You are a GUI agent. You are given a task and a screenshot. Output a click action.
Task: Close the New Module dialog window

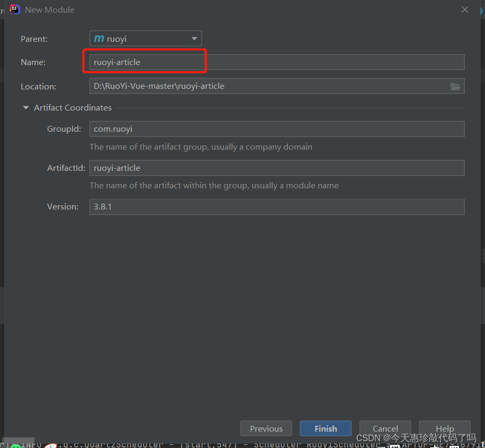tap(464, 10)
